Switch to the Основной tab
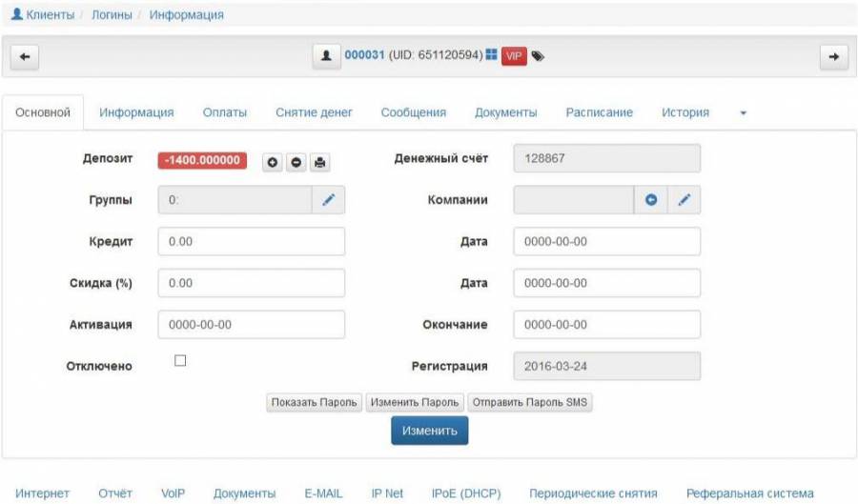The height and width of the screenshot is (504, 858). [43, 112]
